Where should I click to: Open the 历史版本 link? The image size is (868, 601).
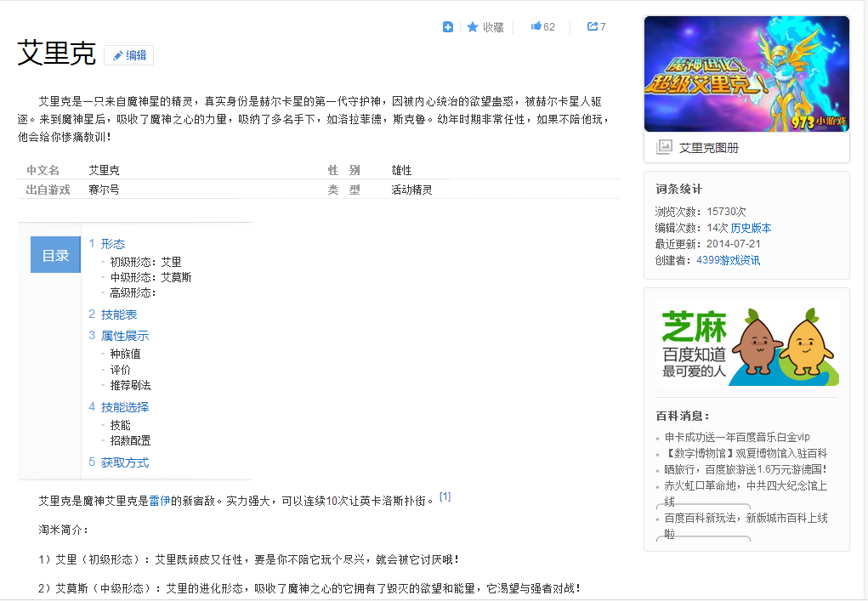(752, 228)
